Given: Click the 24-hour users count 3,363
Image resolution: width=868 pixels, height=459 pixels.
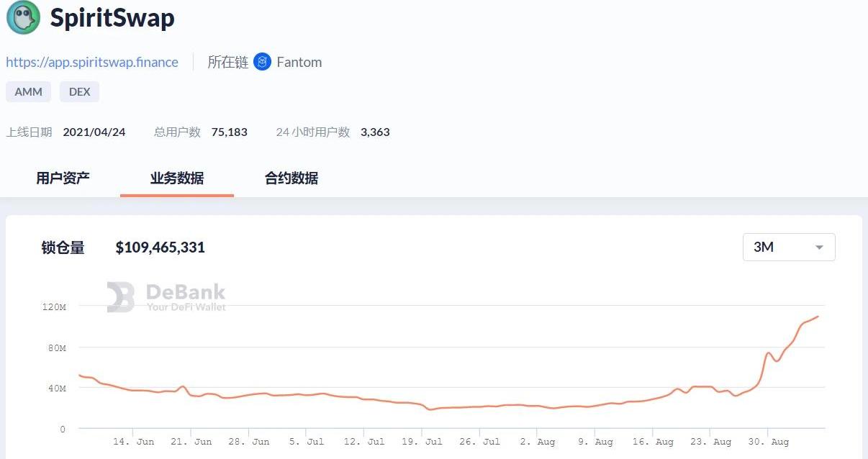Looking at the screenshot, I should (375, 132).
